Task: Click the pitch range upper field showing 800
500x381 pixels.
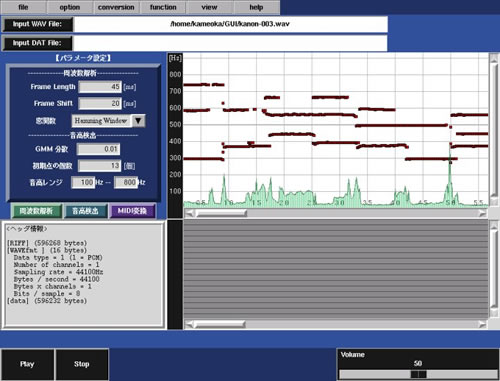Action: pos(126,182)
